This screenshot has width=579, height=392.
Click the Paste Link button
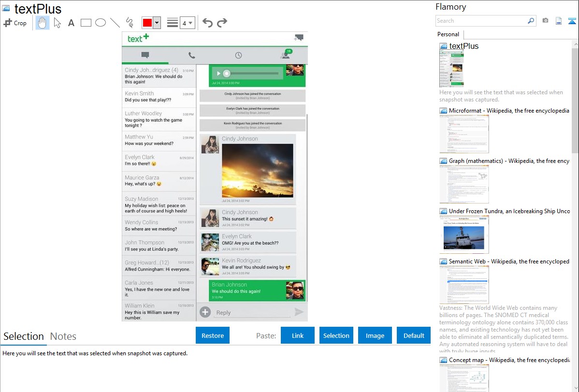[298, 335]
